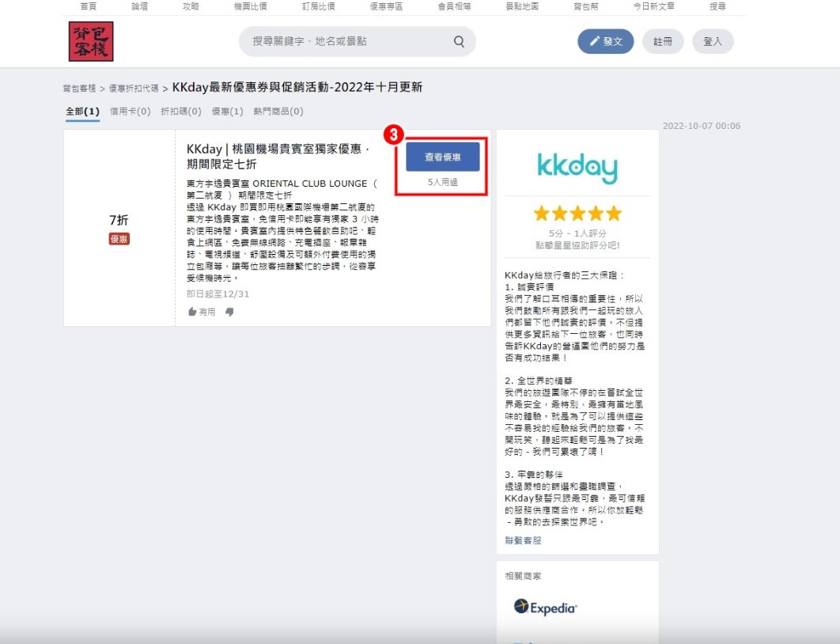Viewport: 840px width, 644px height.
Task: Go to 論壇 in the top navigation
Action: [140, 6]
